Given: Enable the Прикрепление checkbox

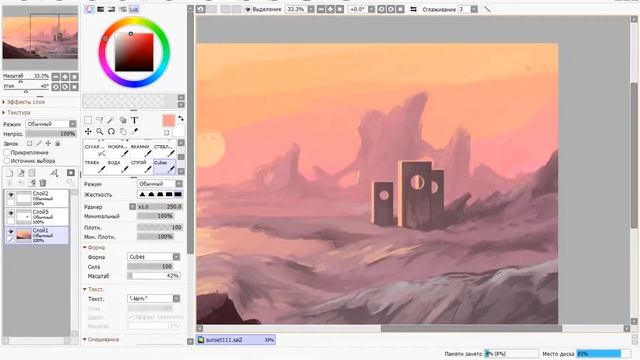Looking at the screenshot, I should point(7,153).
